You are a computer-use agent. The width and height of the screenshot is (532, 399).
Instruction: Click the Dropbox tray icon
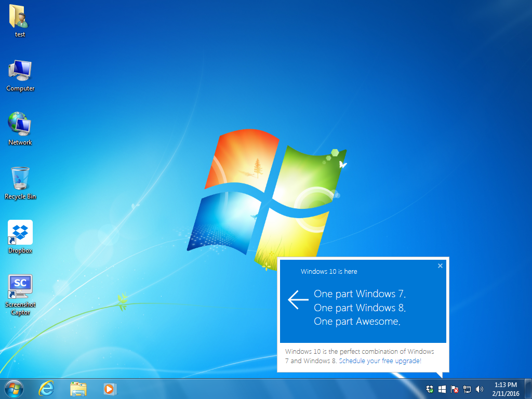[430, 389]
